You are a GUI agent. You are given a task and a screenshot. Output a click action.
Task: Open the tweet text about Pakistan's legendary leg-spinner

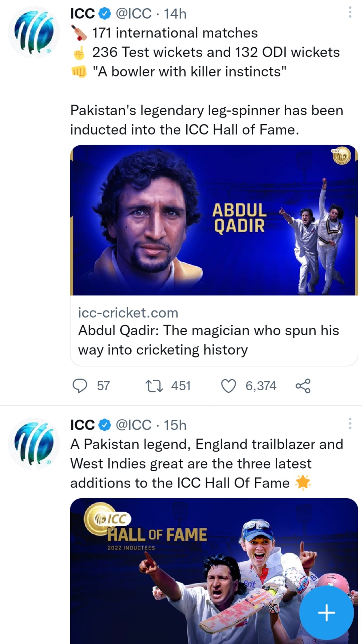[x=206, y=120]
